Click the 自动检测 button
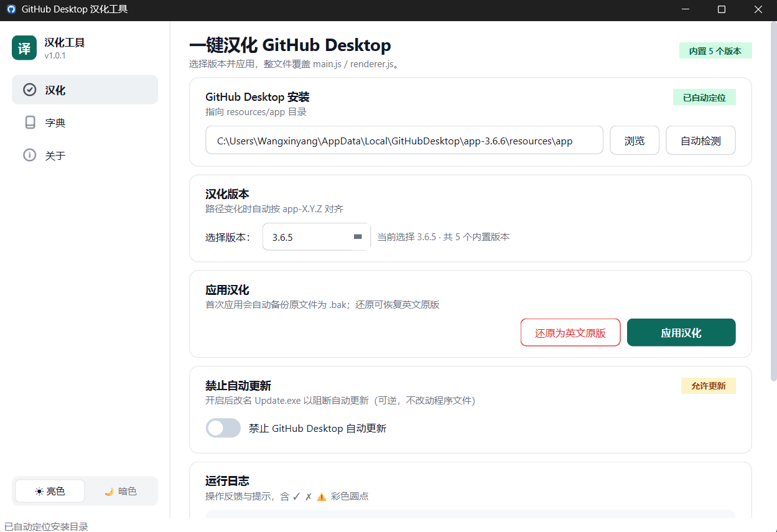777x532 pixels. coord(701,141)
